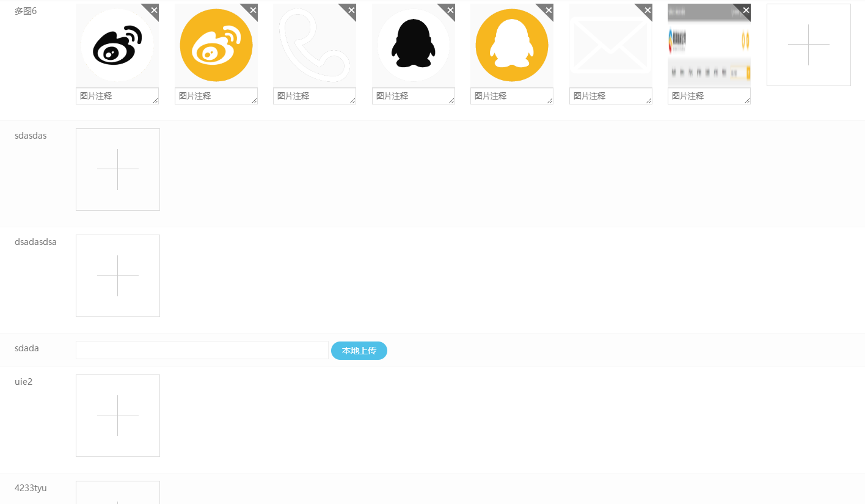The width and height of the screenshot is (865, 504).
Task: Edit caption under phone handset image
Action: click(315, 96)
